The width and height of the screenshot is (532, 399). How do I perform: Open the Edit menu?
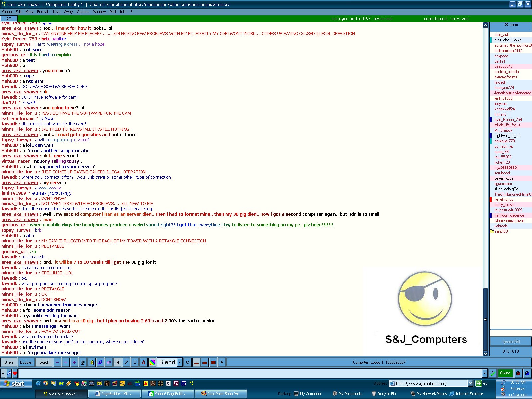pyautogui.click(x=19, y=12)
